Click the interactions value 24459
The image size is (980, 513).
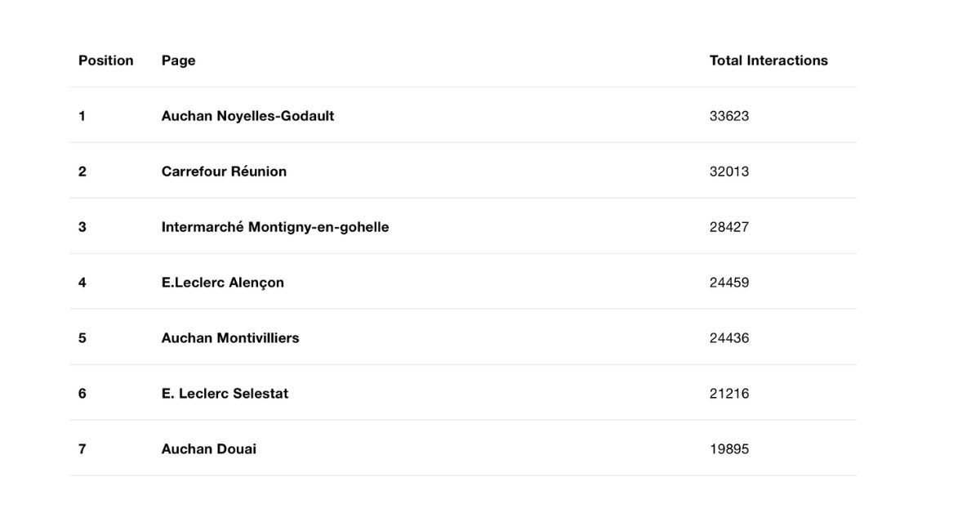(729, 283)
